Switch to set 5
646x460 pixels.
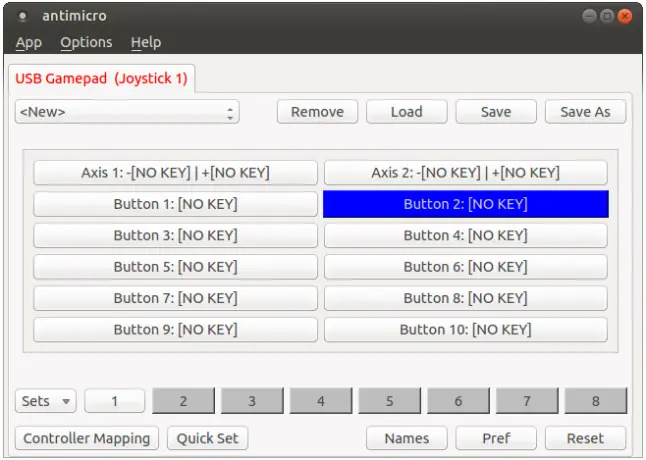(390, 401)
